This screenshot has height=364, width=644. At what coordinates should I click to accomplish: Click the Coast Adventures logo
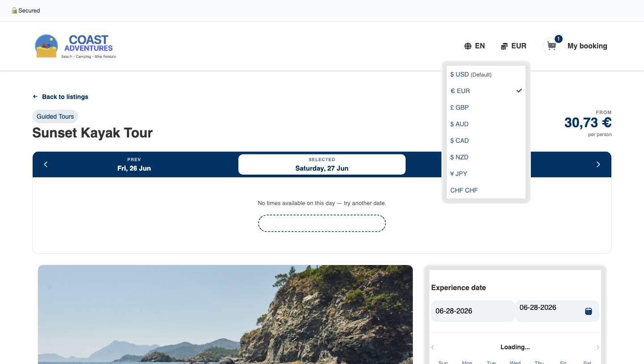[x=75, y=47]
